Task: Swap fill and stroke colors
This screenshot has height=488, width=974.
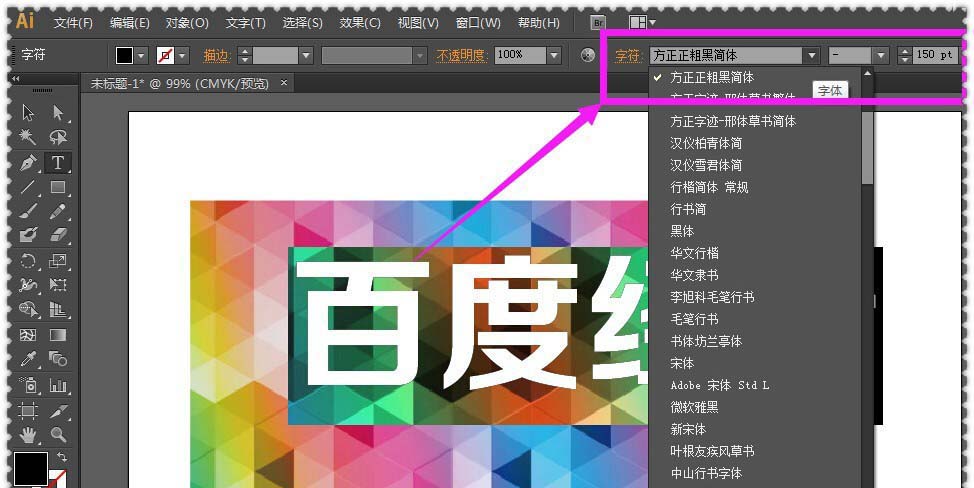Action: tap(61, 457)
